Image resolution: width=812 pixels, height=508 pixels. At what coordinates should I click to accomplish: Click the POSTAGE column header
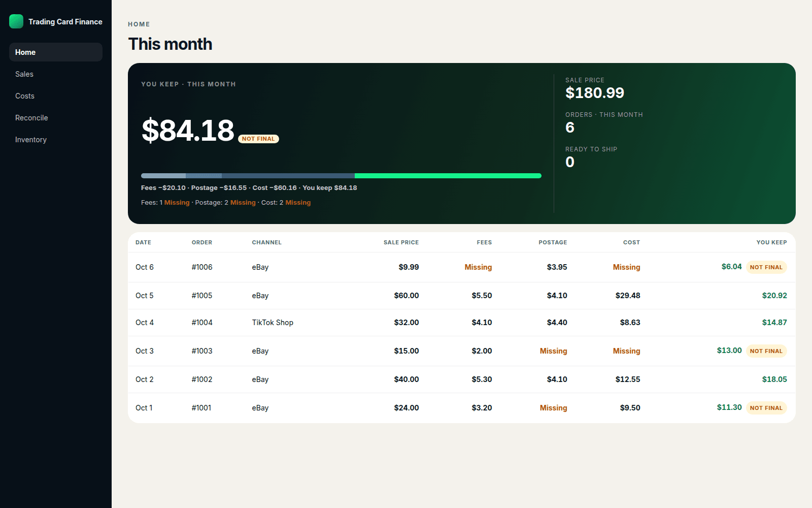[553, 242]
